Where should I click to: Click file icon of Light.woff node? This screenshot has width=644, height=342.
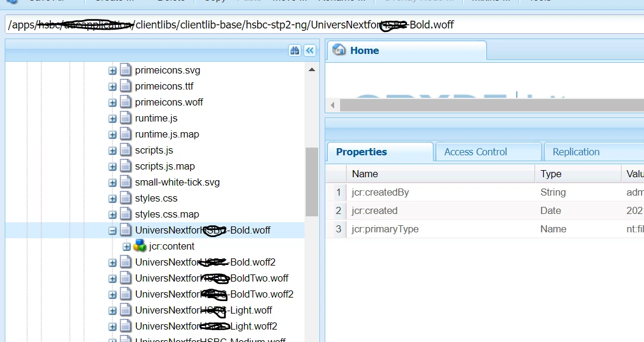[x=126, y=311]
